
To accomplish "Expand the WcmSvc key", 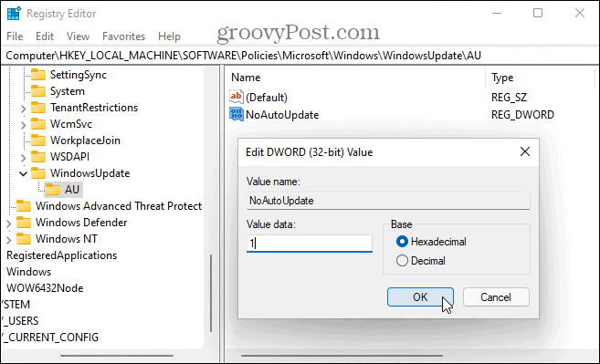I will click(23, 125).
